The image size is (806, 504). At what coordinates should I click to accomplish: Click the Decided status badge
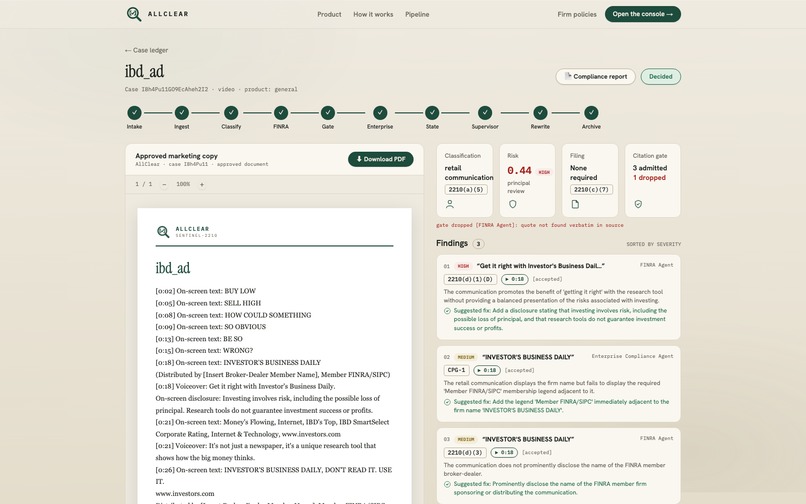tap(661, 77)
